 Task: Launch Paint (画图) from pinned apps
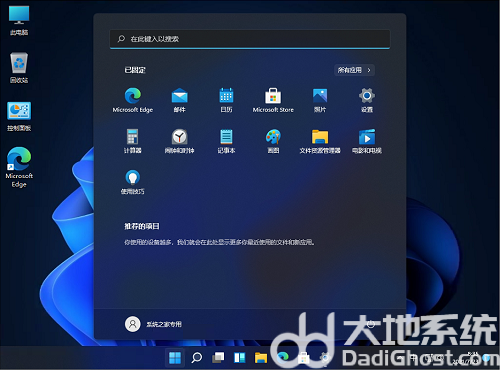273,141
